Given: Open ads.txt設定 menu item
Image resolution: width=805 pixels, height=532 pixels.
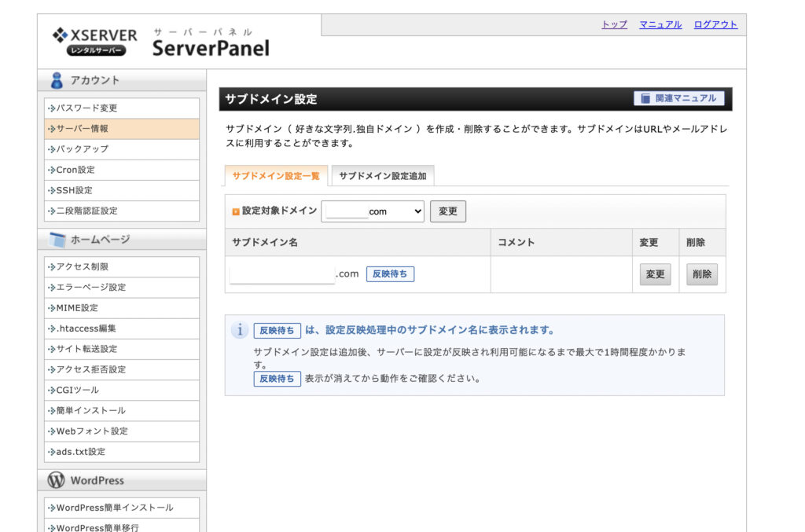Looking at the screenshot, I should [122, 452].
